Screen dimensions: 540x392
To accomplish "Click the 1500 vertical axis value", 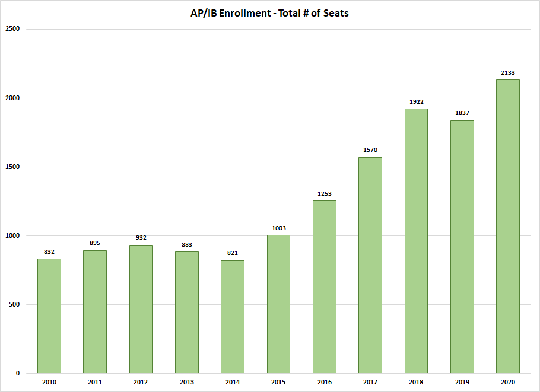I will click(x=12, y=167).
